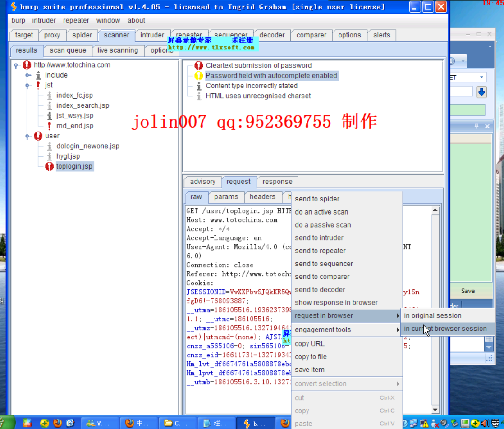504x429 pixels.
Task: Switch to the response tab
Action: click(277, 182)
